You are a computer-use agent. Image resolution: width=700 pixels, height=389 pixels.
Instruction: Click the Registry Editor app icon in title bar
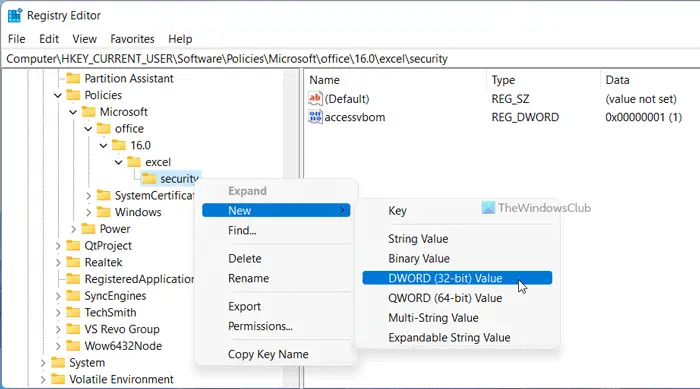click(14, 15)
